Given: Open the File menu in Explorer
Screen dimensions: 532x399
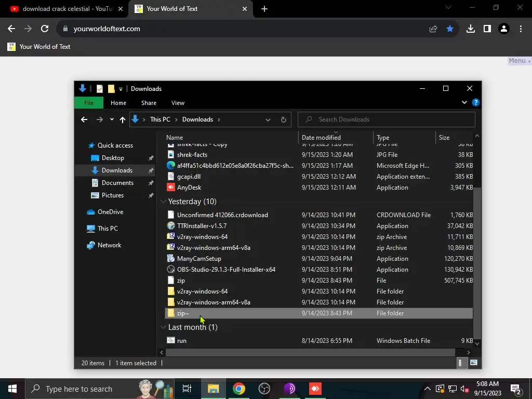Looking at the screenshot, I should click(89, 103).
